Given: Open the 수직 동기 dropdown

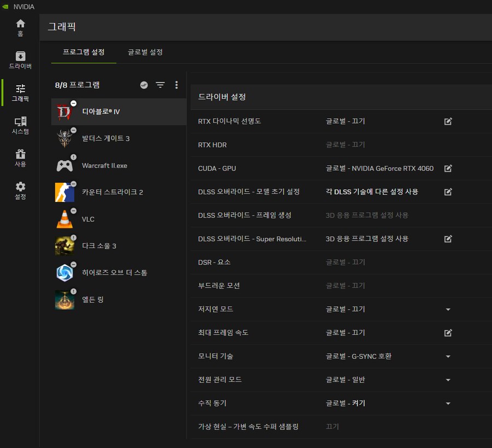Looking at the screenshot, I should (x=448, y=403).
